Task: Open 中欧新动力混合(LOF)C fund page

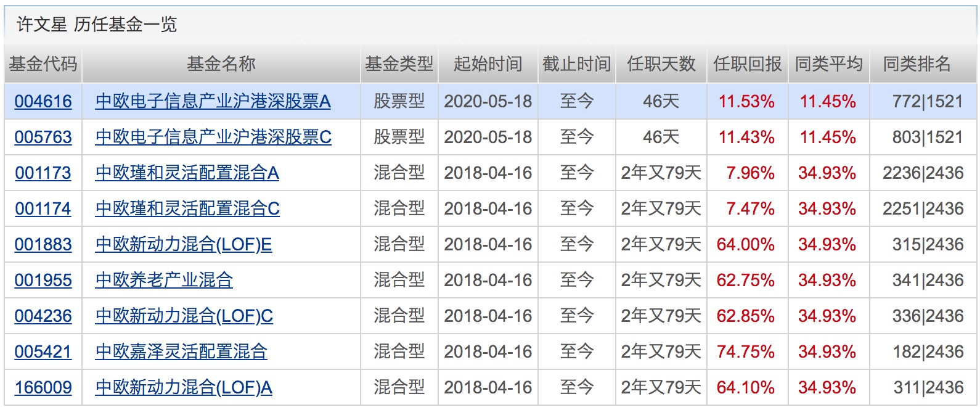Action: [184, 316]
